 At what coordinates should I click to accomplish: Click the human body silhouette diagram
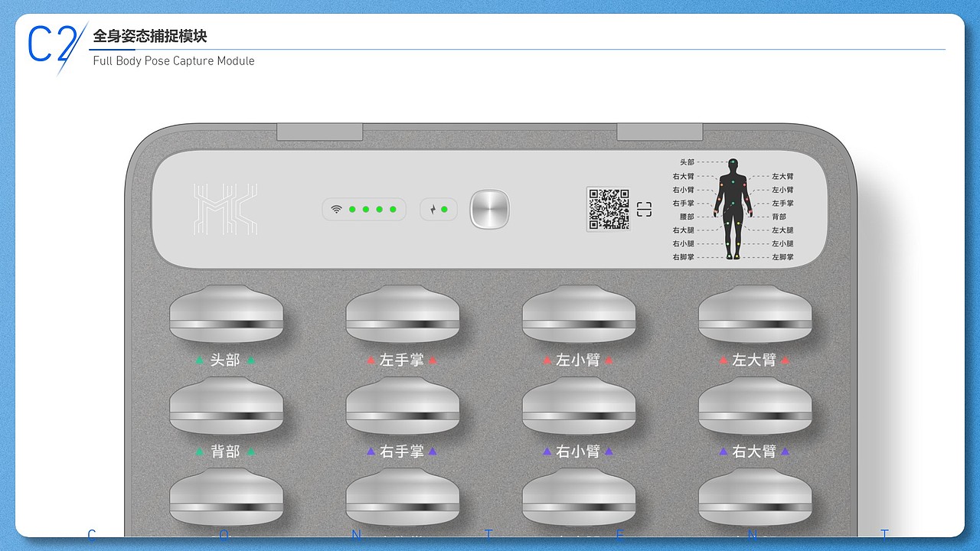(x=733, y=209)
